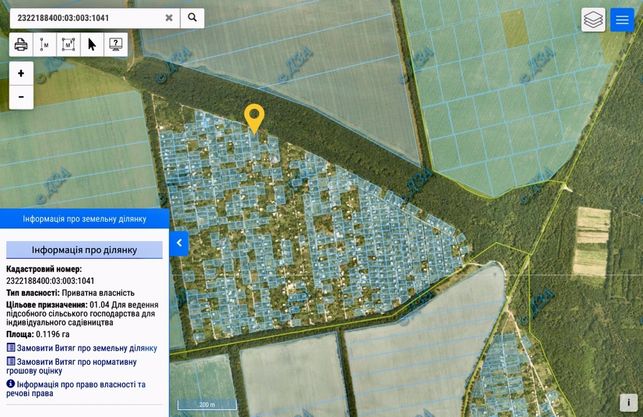Zoom out with the minus button
643x417 pixels.
[21, 97]
